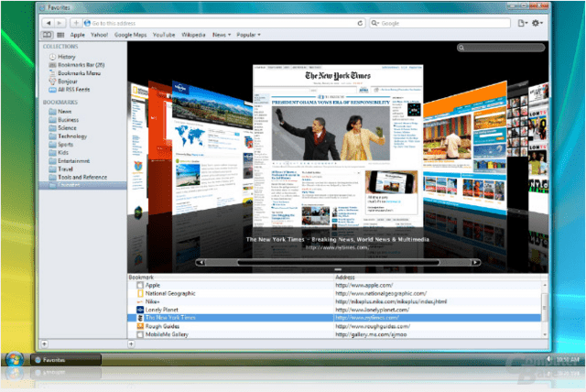Click New York Times Cover Flow thumbnail
The height and width of the screenshot is (392, 586).
tap(338, 146)
